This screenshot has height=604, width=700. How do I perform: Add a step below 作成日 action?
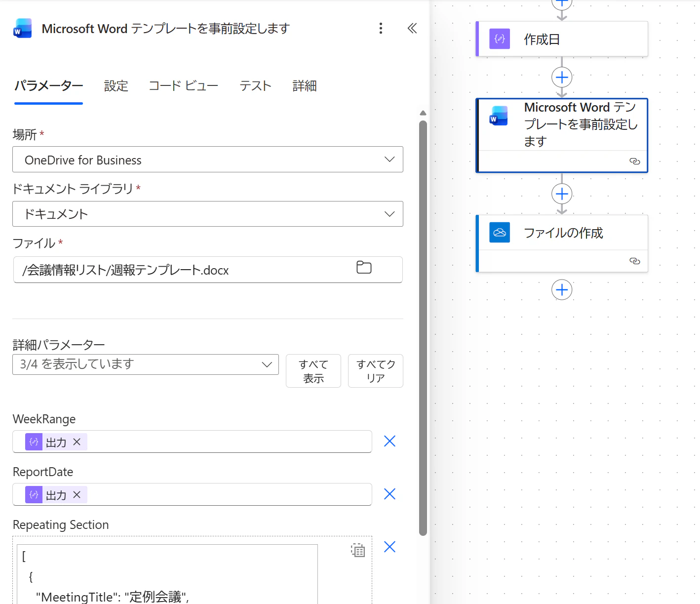point(562,78)
